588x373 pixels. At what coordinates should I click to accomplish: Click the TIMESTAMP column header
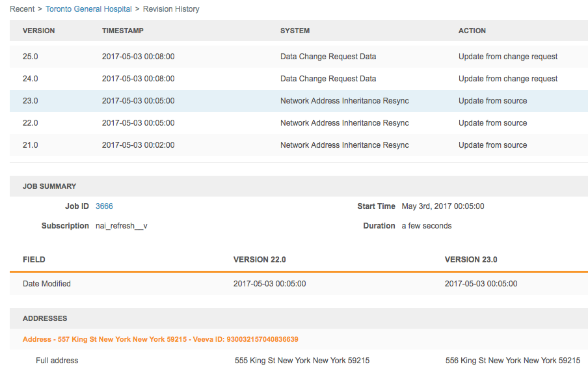point(123,31)
